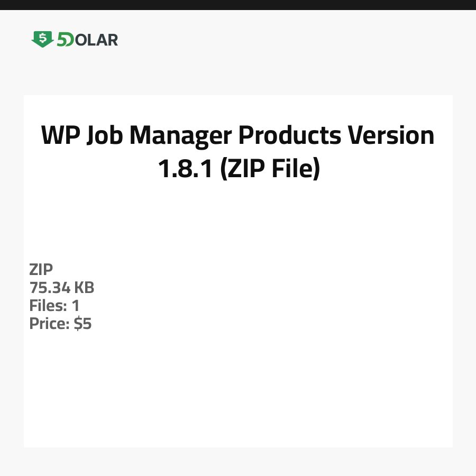Image resolution: width=476 pixels, height=476 pixels.
Task: Click the Price: label
Action: (50, 324)
